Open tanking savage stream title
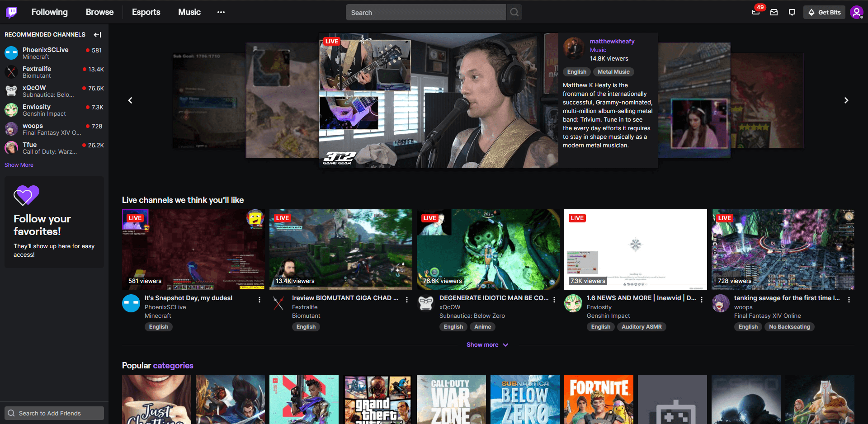Screen dimensions: 868x424 point(787,298)
